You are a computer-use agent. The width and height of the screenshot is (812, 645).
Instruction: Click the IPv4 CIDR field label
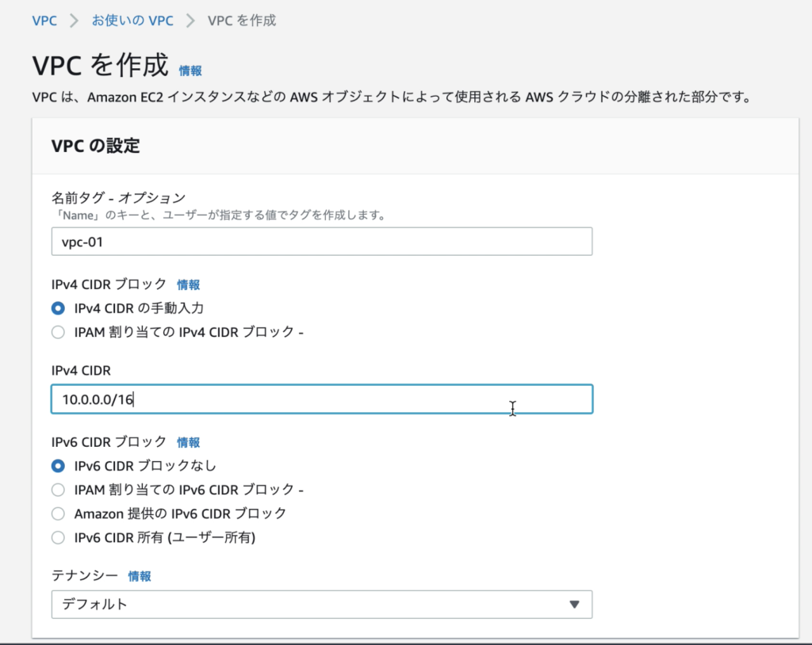click(81, 371)
